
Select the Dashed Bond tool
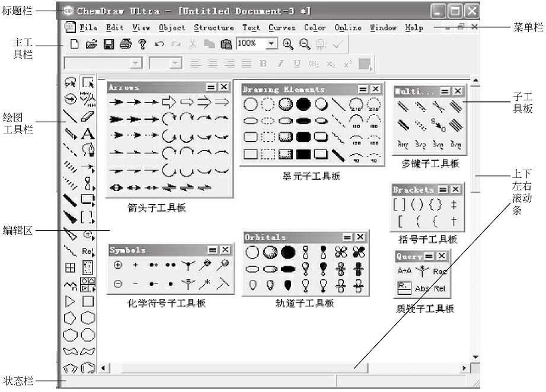pyautogui.click(x=70, y=149)
